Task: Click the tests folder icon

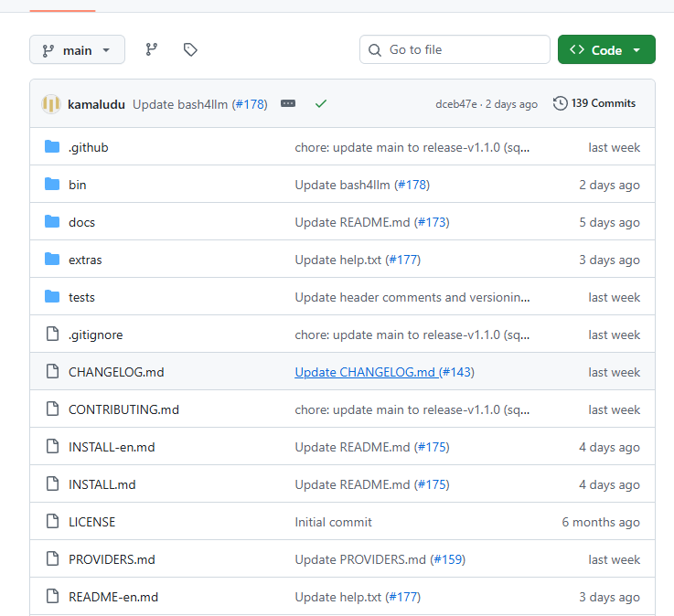Action: click(x=52, y=297)
